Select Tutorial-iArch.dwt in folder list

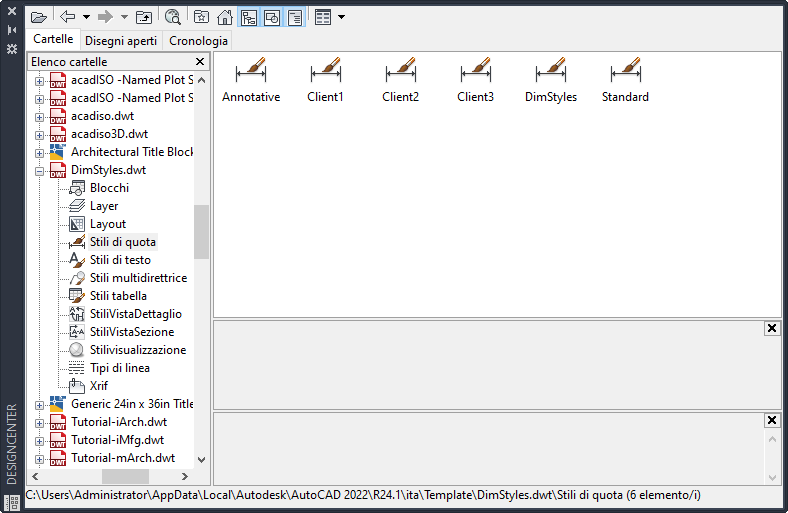click(x=119, y=422)
